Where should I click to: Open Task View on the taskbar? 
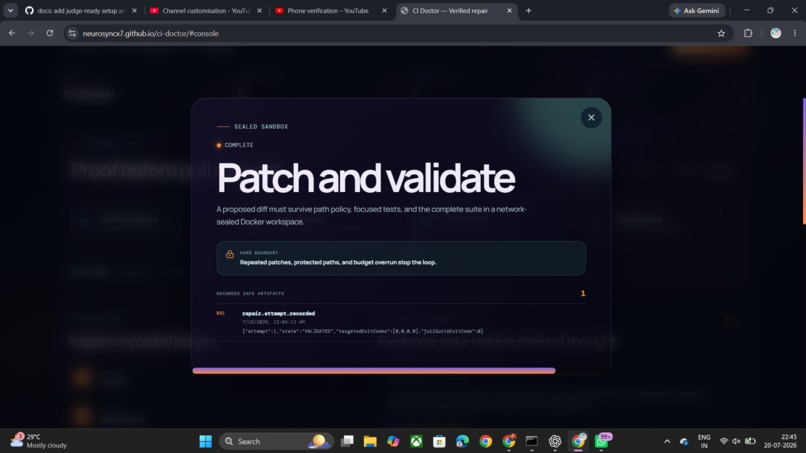point(347,441)
